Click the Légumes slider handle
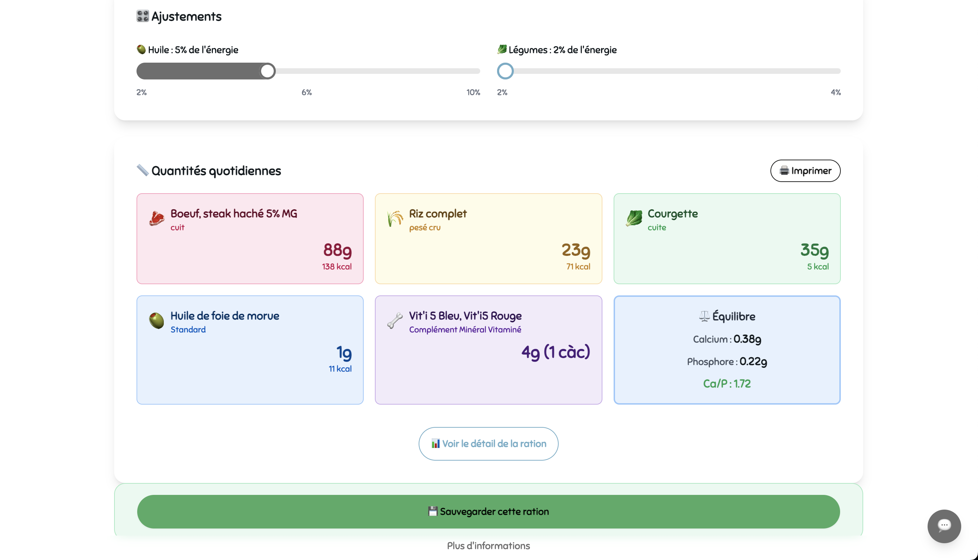Screen dimensions: 978x560 505,71
